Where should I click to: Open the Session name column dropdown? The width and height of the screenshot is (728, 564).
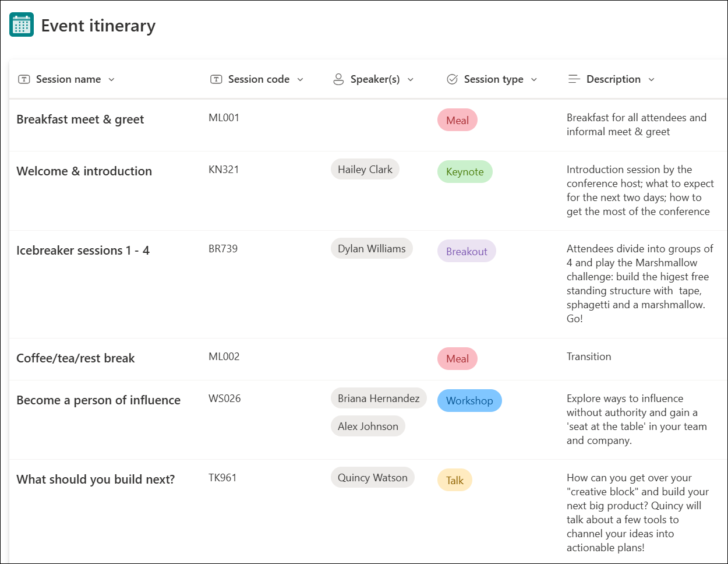pyautogui.click(x=112, y=79)
